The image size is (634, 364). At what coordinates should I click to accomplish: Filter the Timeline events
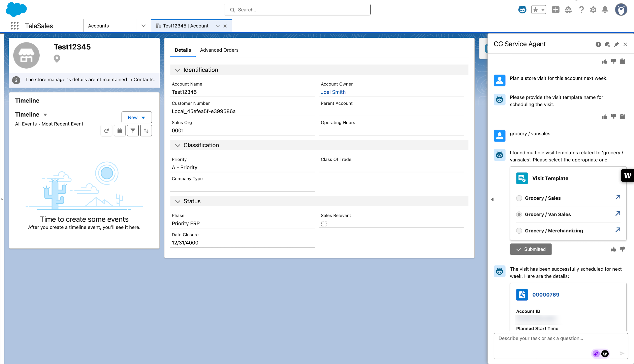[x=133, y=130]
